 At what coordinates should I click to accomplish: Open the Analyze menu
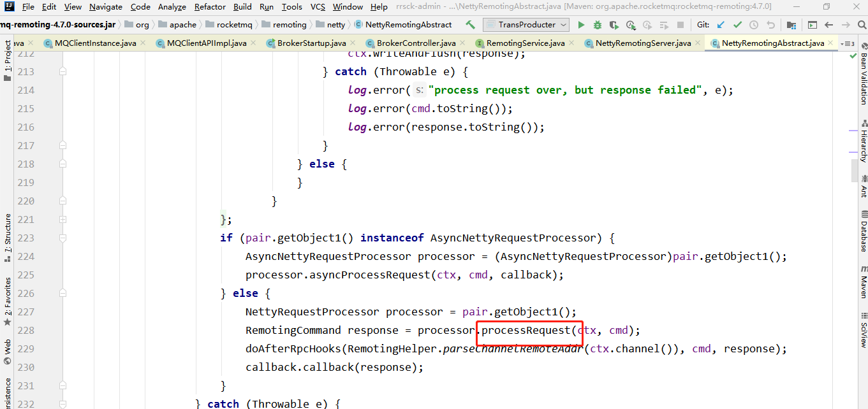click(x=172, y=6)
